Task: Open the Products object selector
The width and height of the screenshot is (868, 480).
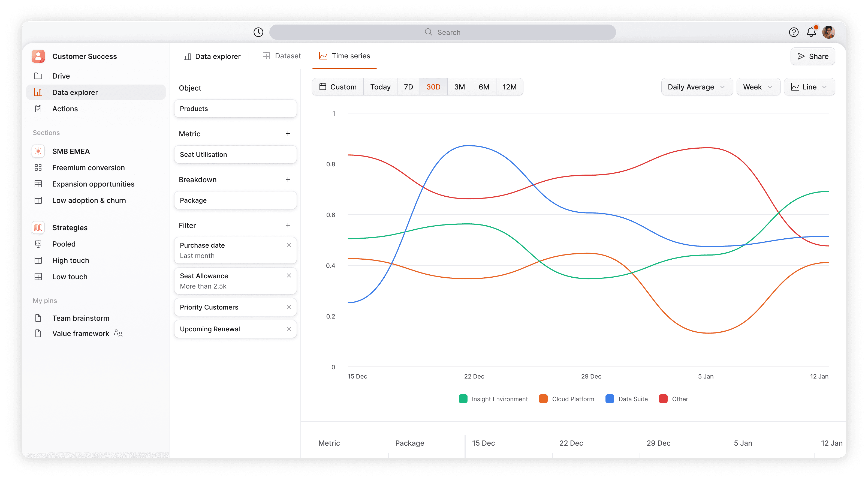Action: point(235,109)
